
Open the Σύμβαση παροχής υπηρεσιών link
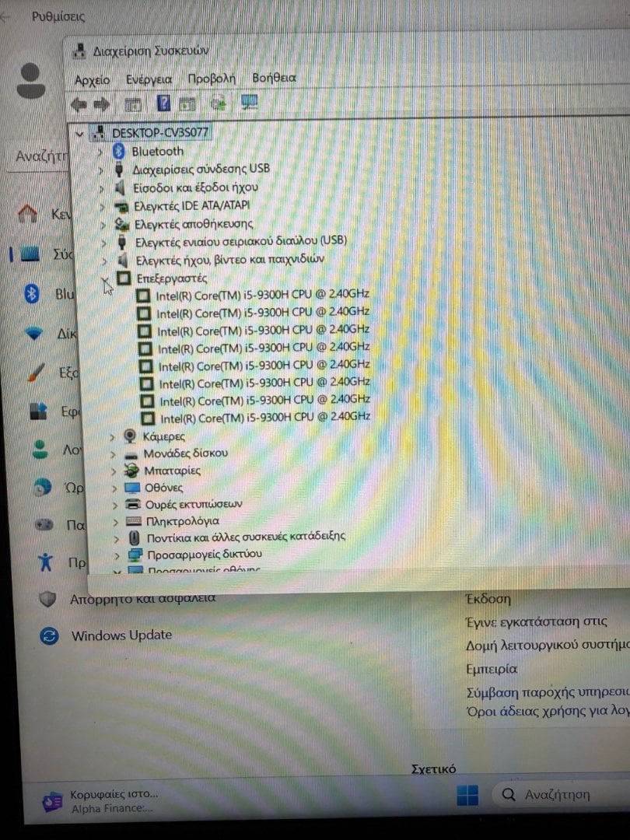(x=547, y=693)
